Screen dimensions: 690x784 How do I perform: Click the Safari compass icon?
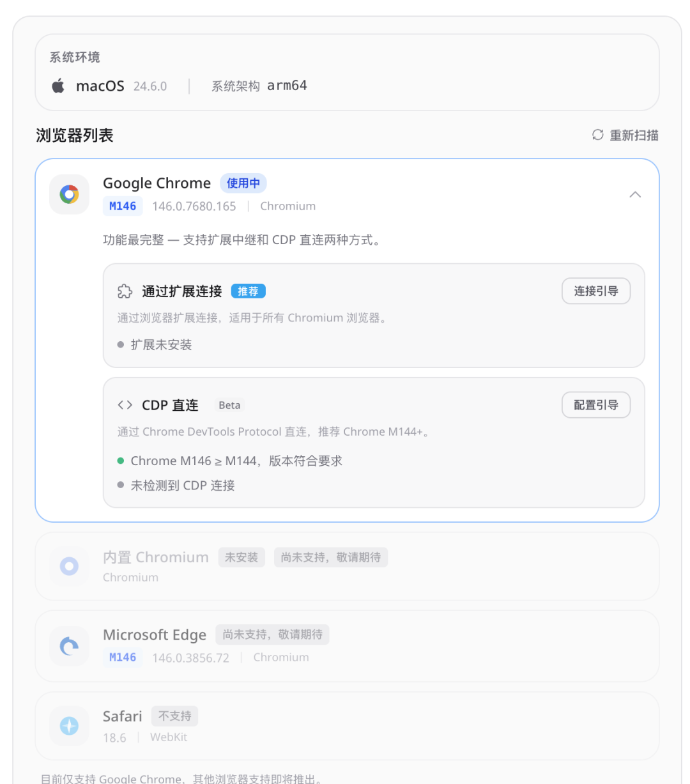69,726
